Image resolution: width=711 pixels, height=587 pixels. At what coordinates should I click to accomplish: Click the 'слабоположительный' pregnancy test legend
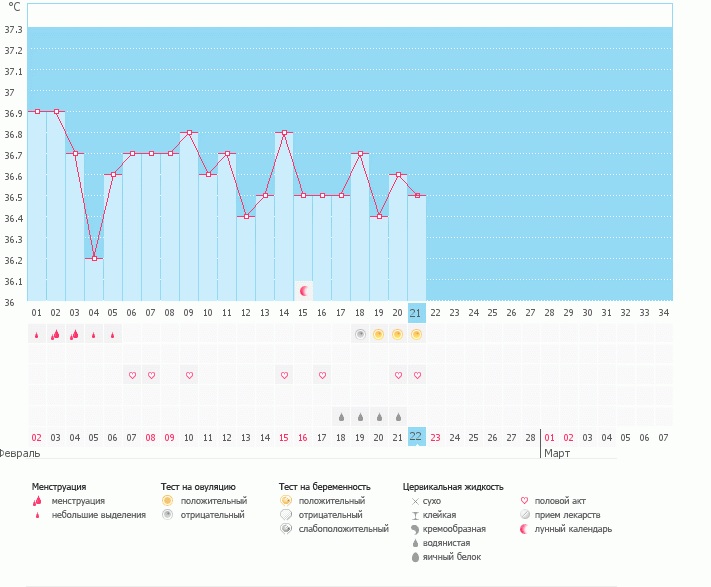coord(342,529)
